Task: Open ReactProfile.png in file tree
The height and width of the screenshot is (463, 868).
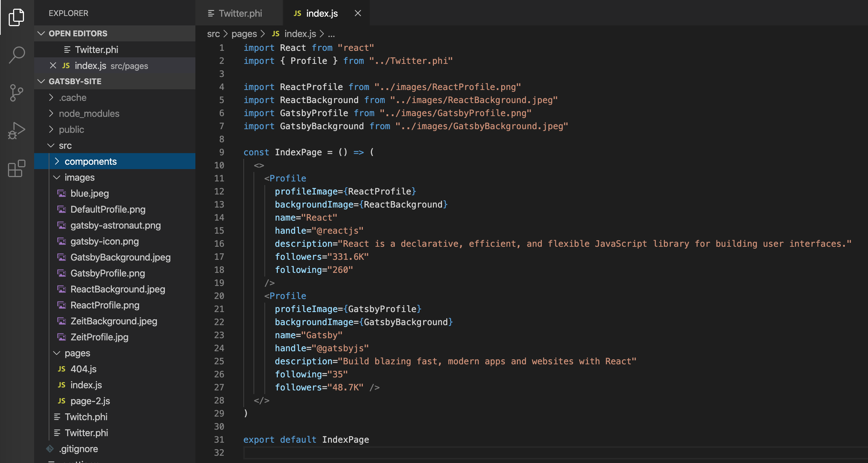Action: tap(105, 305)
